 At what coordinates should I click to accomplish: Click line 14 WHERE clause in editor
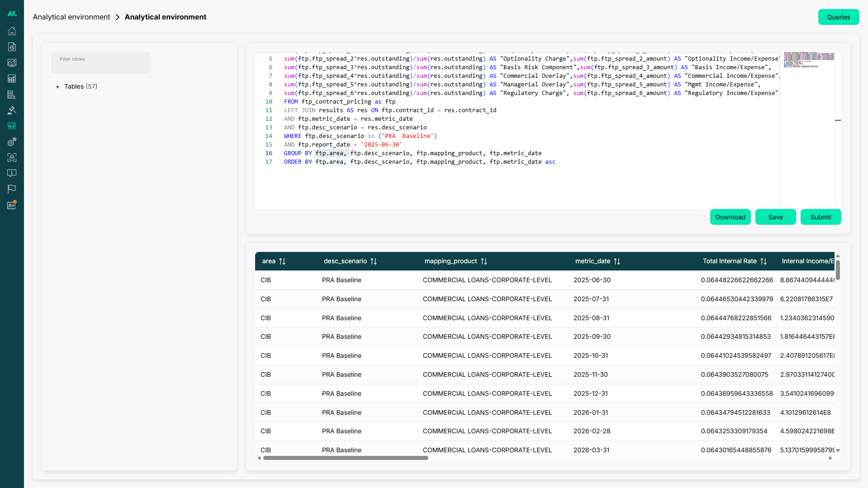tap(360, 136)
